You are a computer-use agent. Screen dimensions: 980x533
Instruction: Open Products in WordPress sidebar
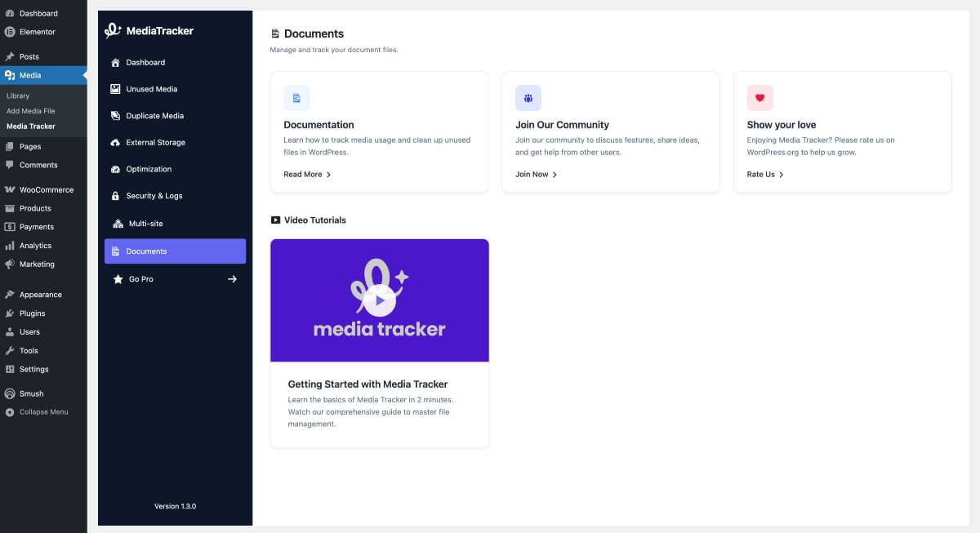click(x=43, y=208)
